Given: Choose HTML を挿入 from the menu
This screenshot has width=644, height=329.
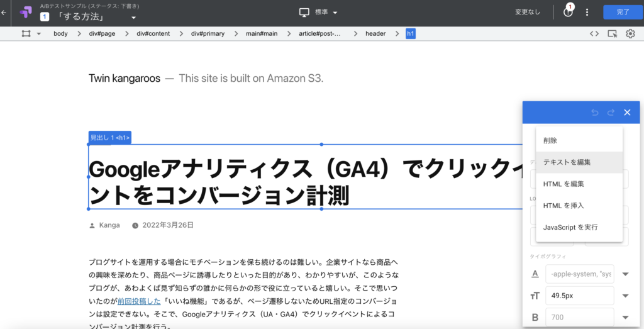Looking at the screenshot, I should pos(579,206).
